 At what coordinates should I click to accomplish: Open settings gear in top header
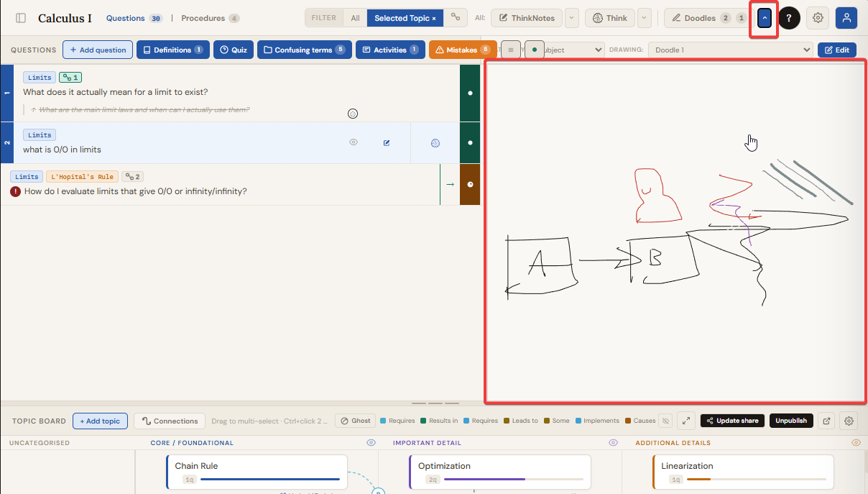coord(818,18)
